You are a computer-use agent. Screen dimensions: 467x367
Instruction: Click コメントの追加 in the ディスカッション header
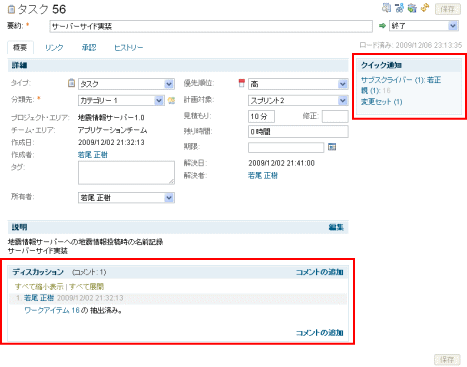(320, 272)
